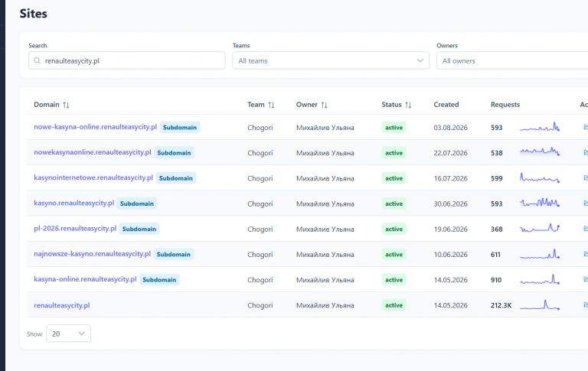This screenshot has height=371, width=588.
Task: Open root renaulteasycity.pl domain link
Action: click(x=62, y=305)
